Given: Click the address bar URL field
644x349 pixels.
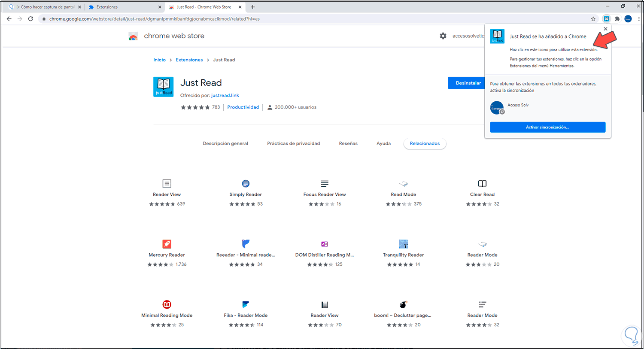Looking at the screenshot, I should point(316,19).
